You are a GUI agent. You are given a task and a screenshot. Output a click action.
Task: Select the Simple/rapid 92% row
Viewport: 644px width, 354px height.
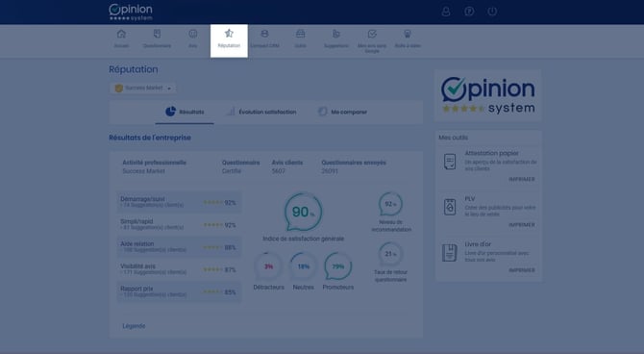(x=179, y=224)
